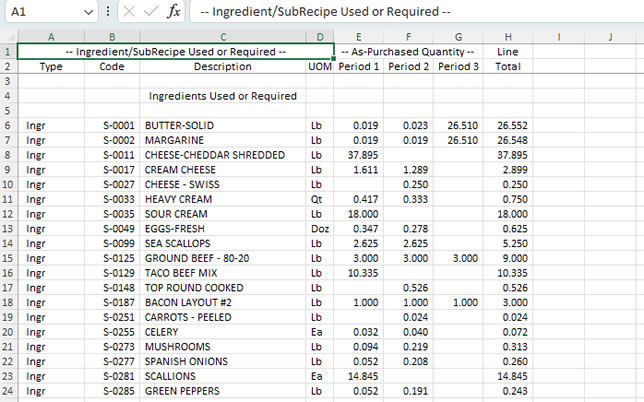Select column A header
This screenshot has width=644, height=402.
(51, 37)
